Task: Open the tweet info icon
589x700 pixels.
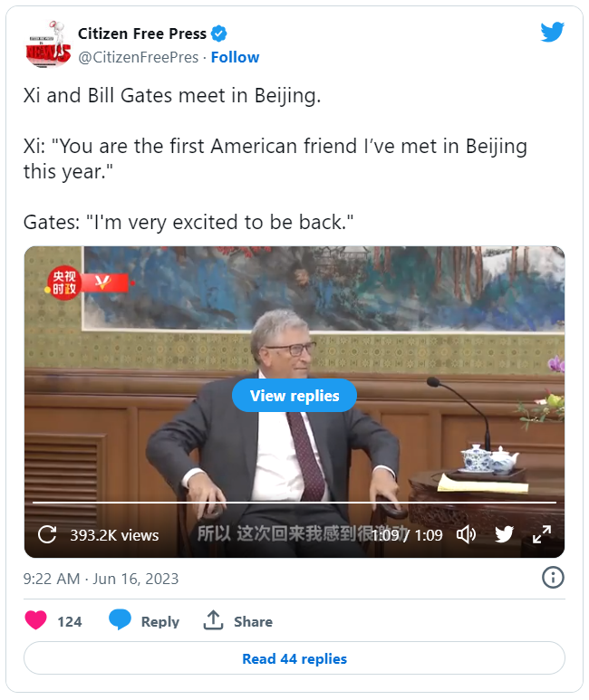Action: point(553,577)
